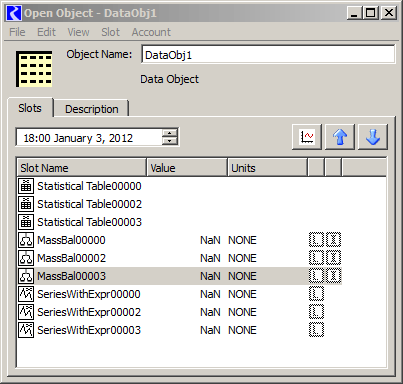Screen dimensions: 403x384
Task: Click the NONE units of SeriesWithExpr00000
Action: point(242,294)
